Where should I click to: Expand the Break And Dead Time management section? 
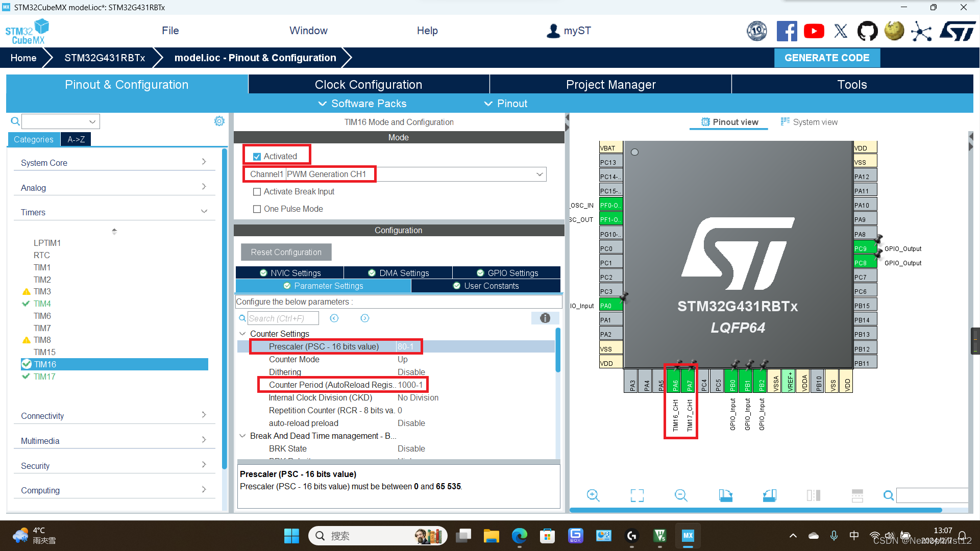tap(242, 435)
